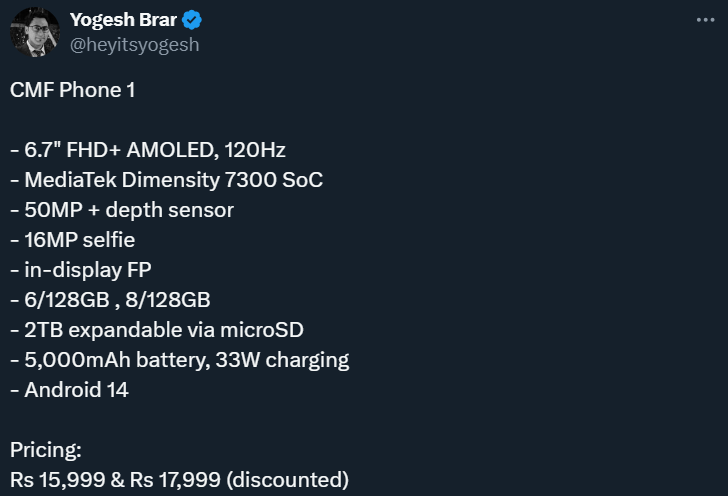Click the 8/128GB storage variant text
The height and width of the screenshot is (496, 728).
point(168,300)
